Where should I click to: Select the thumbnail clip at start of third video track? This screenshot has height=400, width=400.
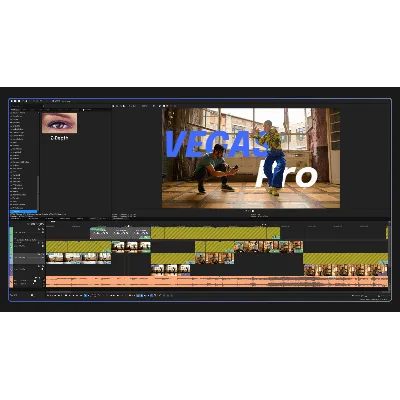pyautogui.click(x=78, y=259)
